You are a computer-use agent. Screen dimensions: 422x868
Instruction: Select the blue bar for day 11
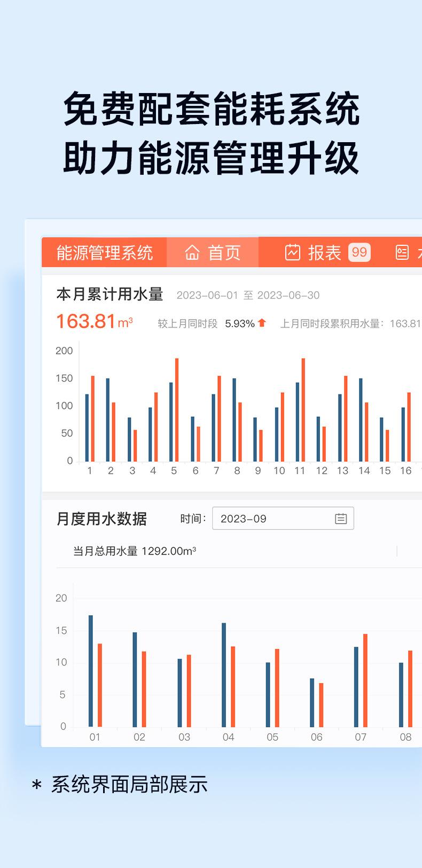pyautogui.click(x=298, y=422)
